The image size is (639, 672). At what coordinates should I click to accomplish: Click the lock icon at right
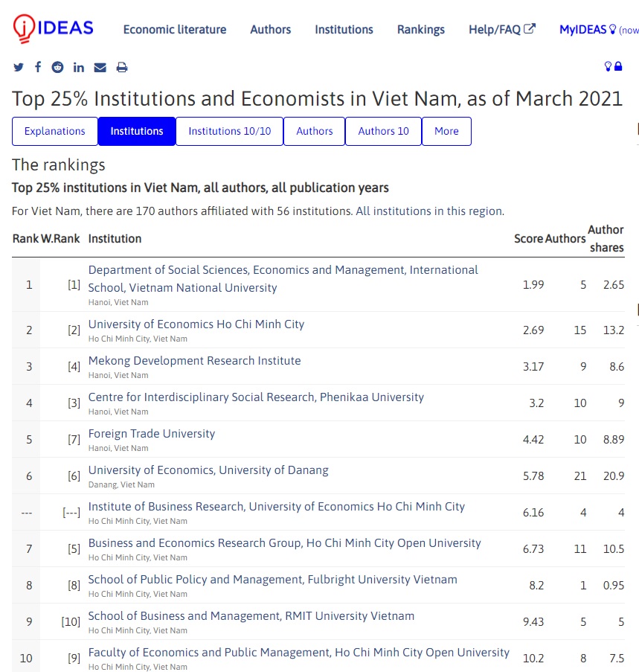[618, 66]
